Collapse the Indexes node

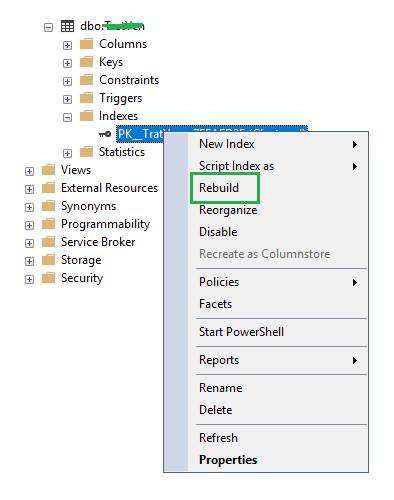tap(67, 117)
